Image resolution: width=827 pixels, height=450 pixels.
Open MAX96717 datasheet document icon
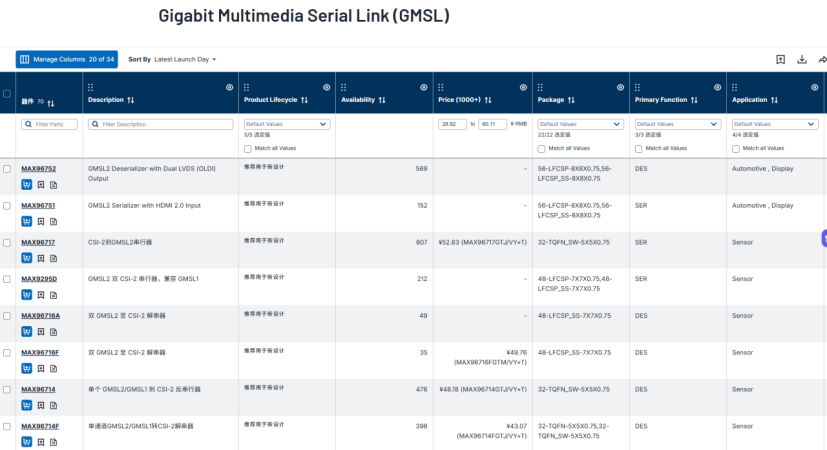(53, 258)
